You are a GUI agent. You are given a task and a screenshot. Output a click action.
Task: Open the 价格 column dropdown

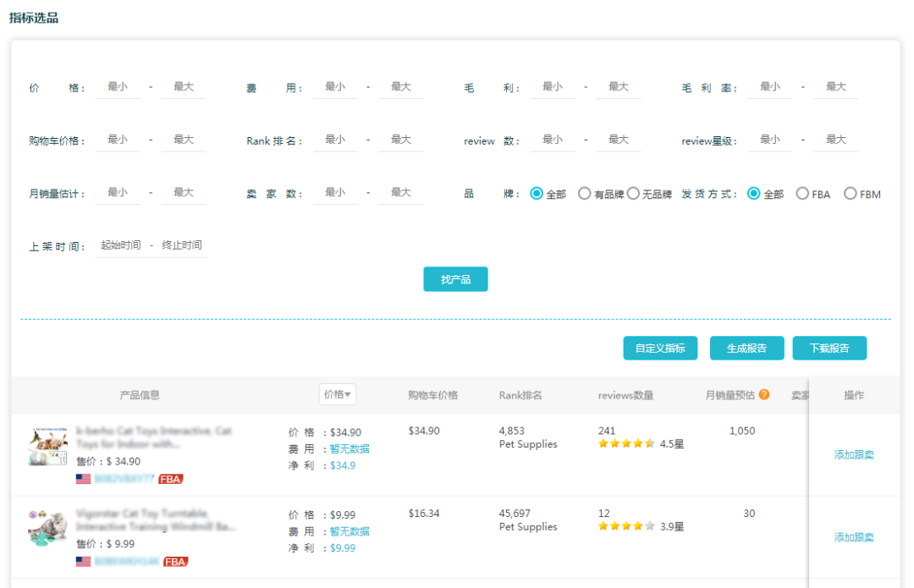[x=338, y=394]
